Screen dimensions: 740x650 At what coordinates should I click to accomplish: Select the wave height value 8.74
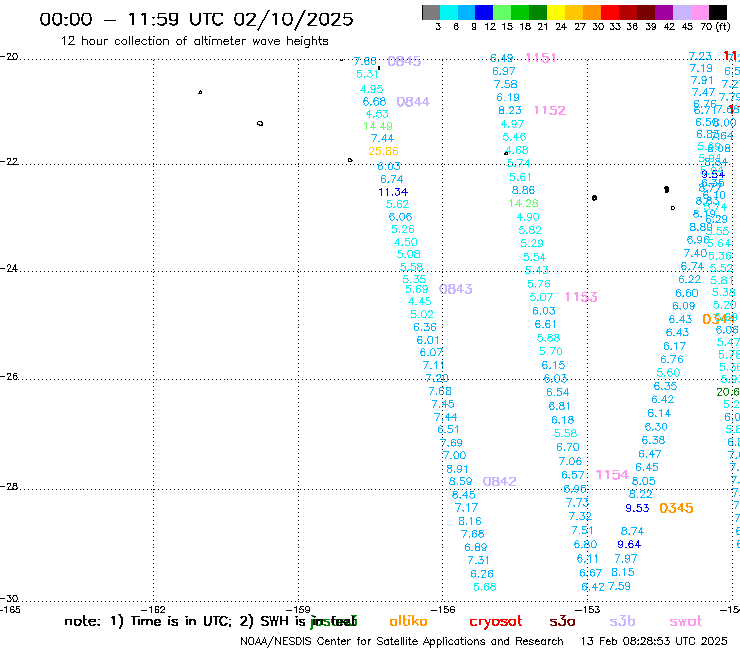[x=632, y=531]
